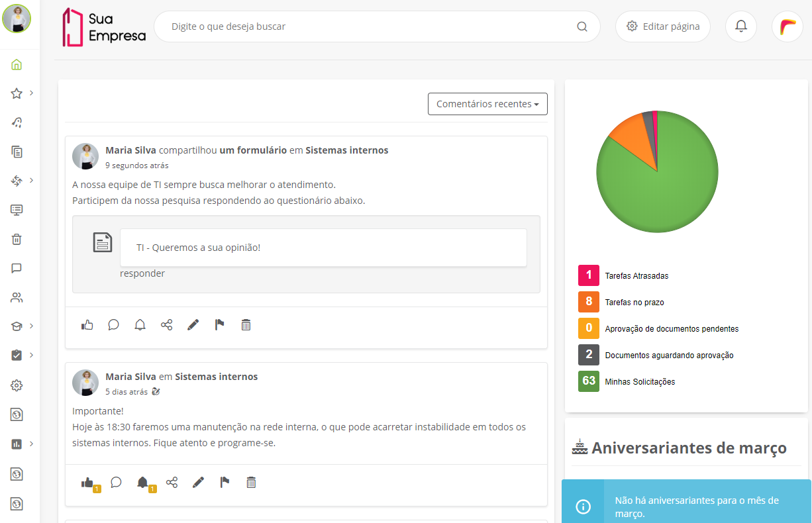
Task: Open the home icon in left sidebar
Action: tap(17, 65)
